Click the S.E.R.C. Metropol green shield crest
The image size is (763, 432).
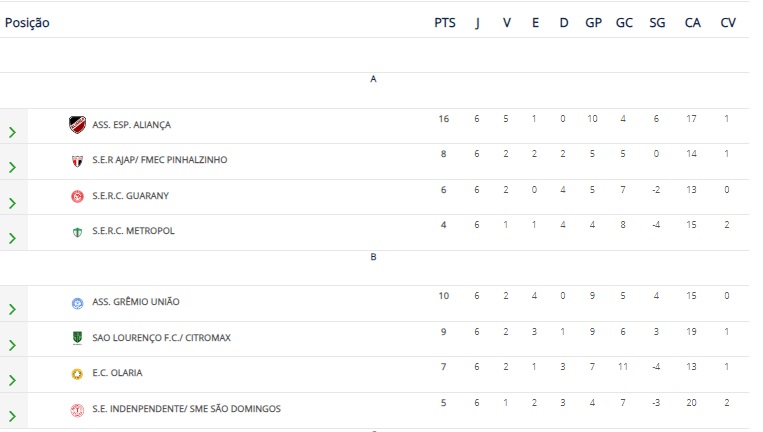[77, 232]
